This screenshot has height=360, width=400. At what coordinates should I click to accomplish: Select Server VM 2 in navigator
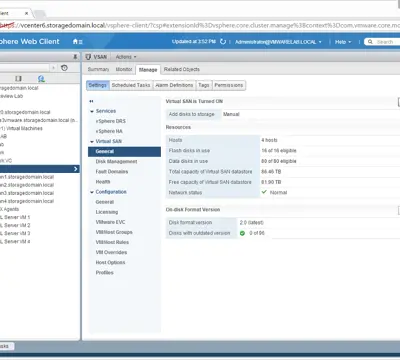click(x=15, y=225)
